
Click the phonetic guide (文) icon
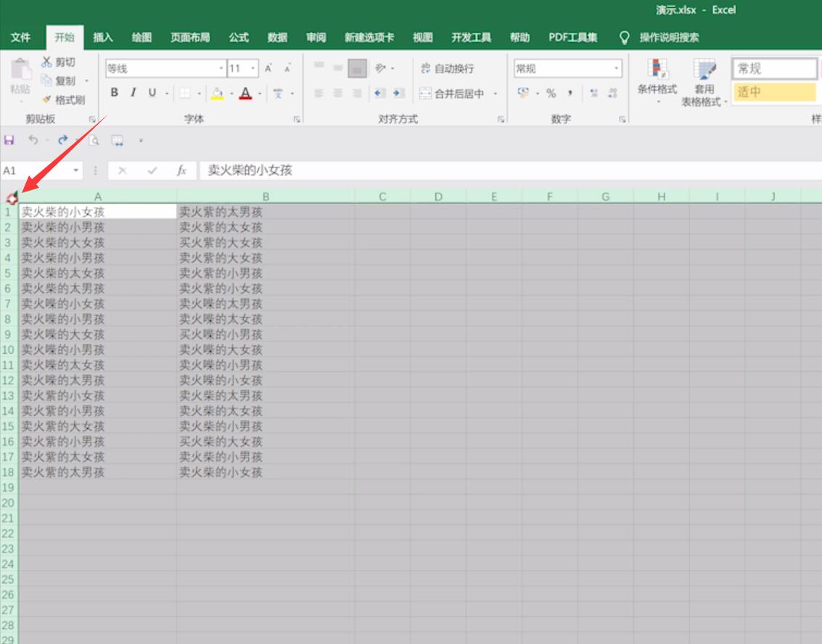[x=278, y=94]
